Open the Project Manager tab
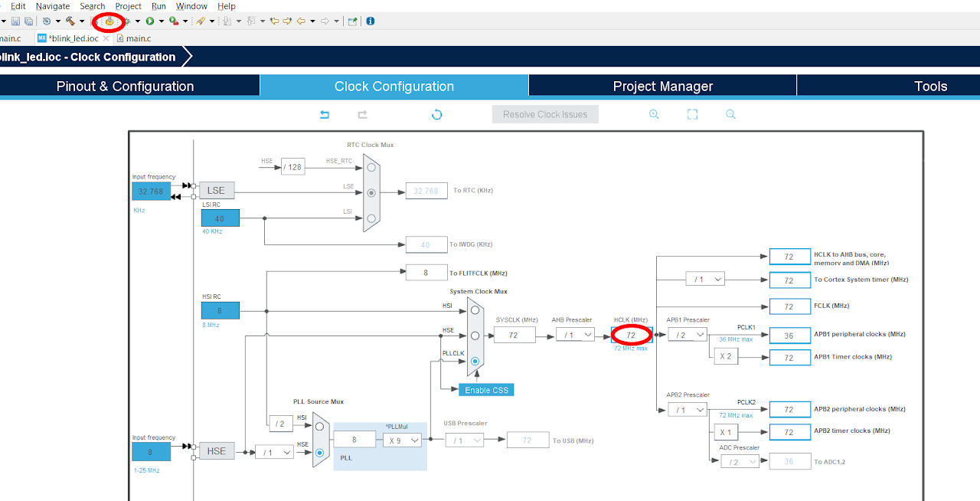Viewport: 980px width, 501px height. coord(662,86)
